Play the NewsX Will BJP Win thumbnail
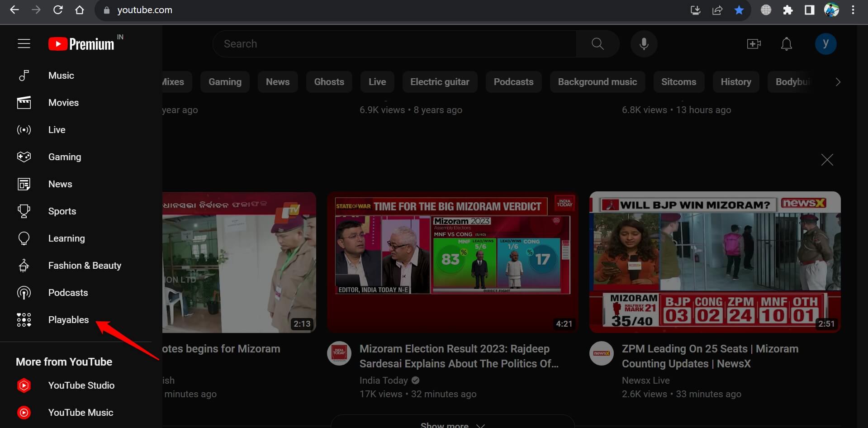 [x=715, y=262]
